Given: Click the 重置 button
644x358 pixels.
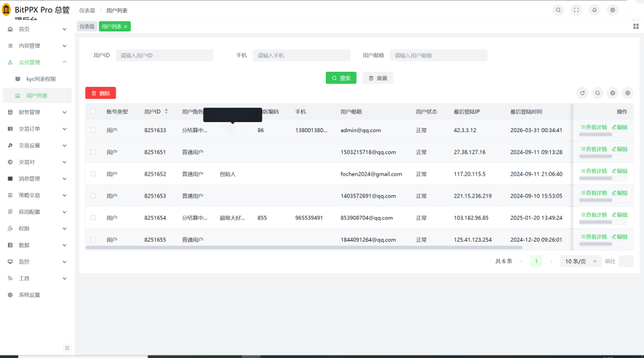Looking at the screenshot, I should click(x=378, y=78).
